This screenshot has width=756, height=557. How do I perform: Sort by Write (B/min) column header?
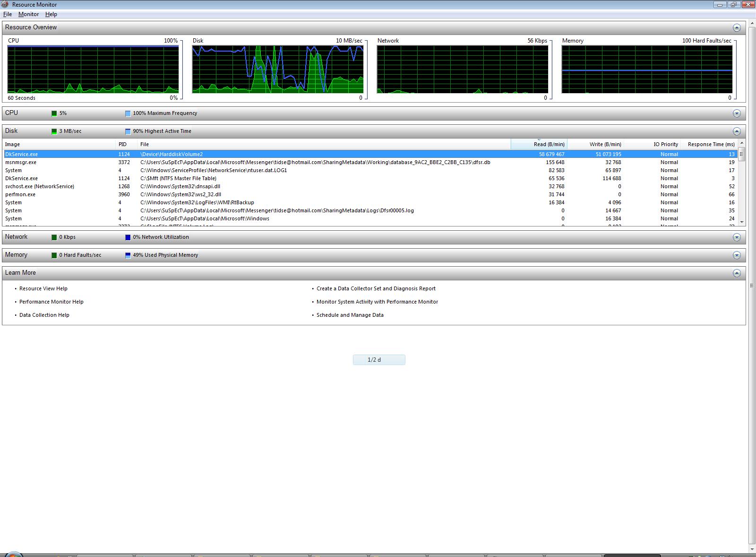click(595, 144)
